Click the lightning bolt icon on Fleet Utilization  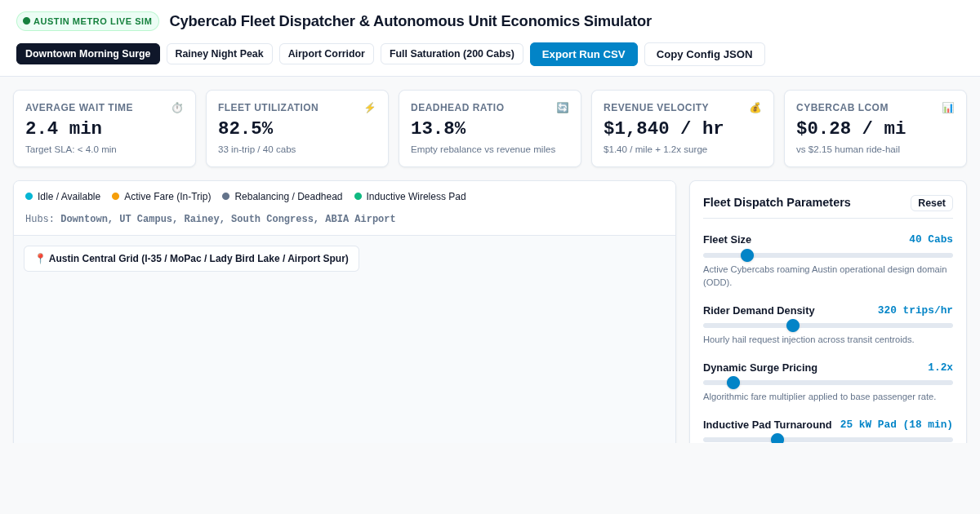tap(370, 108)
